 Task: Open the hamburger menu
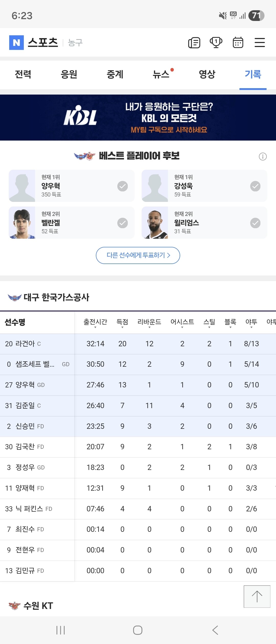point(260,42)
